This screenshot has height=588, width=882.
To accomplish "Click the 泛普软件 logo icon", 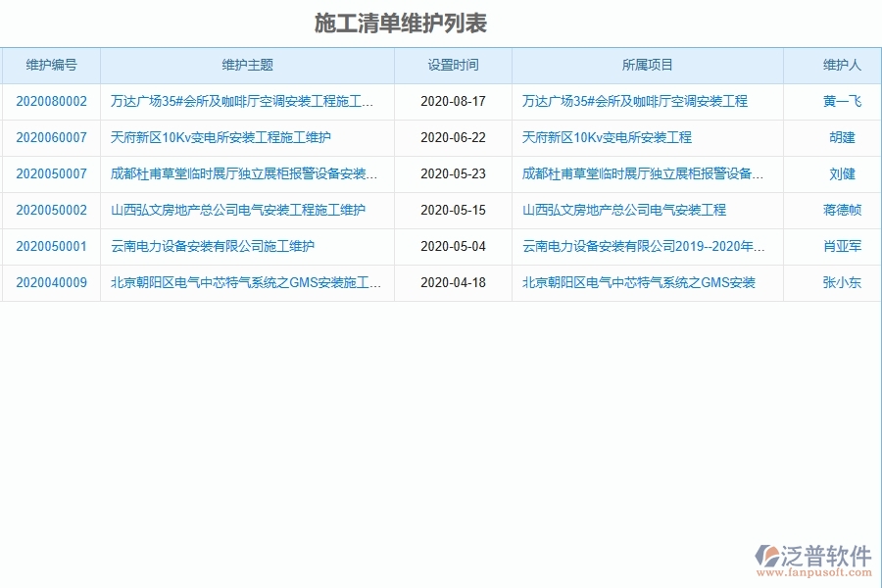I will 765,556.
